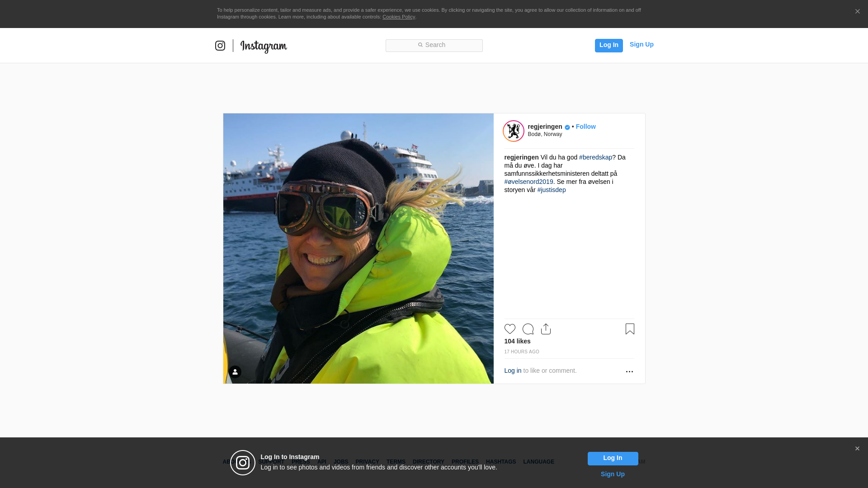Image resolution: width=868 pixels, height=488 pixels.
Task: Open the #øvelsenord2019 hashtag
Action: (528, 182)
